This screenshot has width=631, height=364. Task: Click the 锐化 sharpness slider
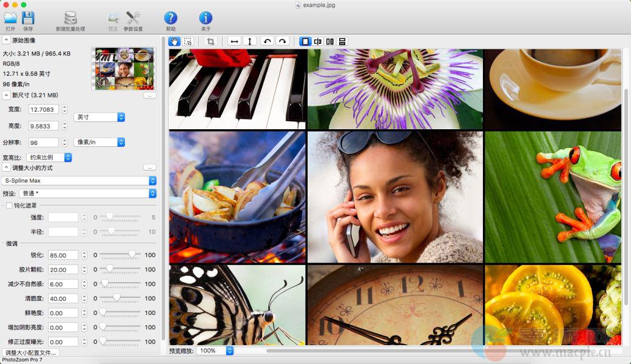point(119,255)
